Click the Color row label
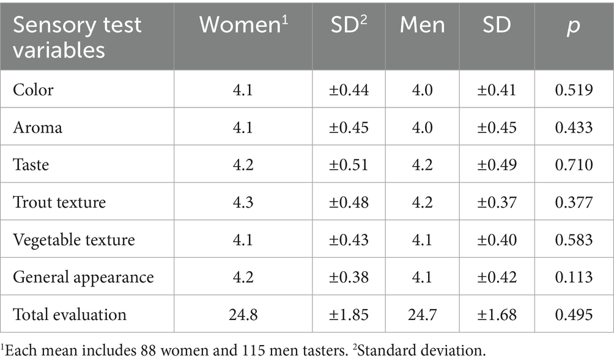The height and width of the screenshot is (364, 614). click(34, 90)
